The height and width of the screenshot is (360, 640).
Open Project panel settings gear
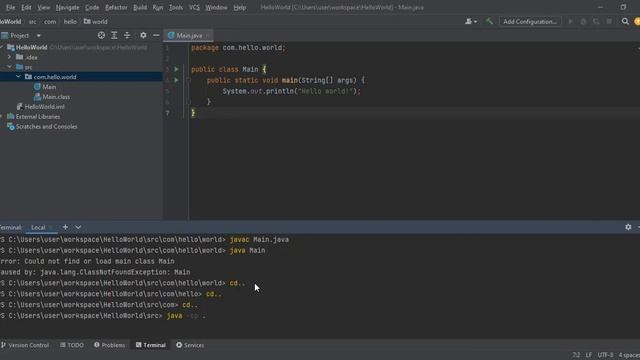point(143,36)
